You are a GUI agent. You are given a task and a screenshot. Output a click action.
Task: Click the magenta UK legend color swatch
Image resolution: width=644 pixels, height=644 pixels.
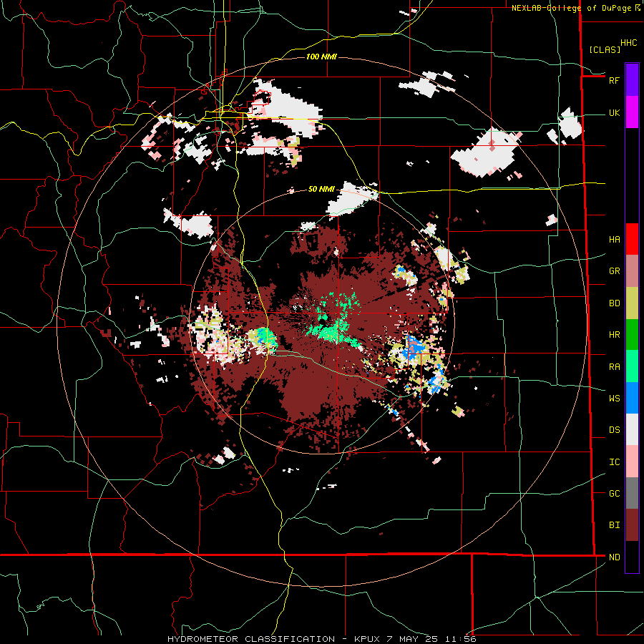[x=632, y=112]
